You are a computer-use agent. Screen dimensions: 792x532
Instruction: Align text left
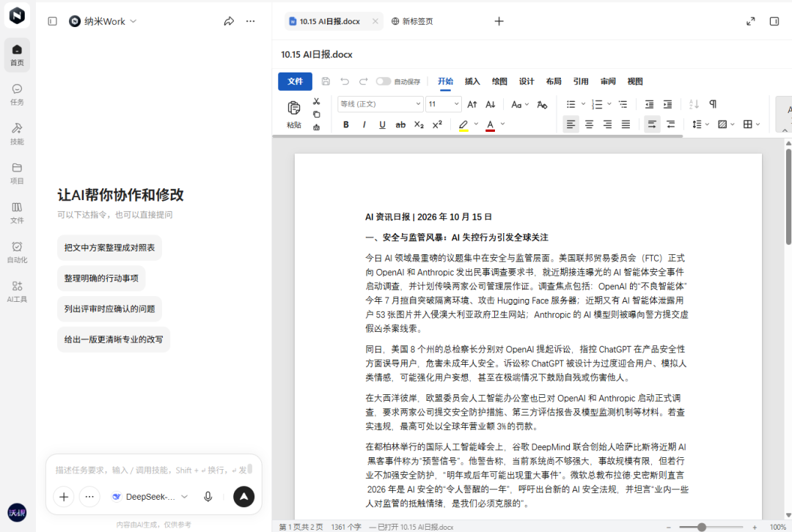point(571,124)
